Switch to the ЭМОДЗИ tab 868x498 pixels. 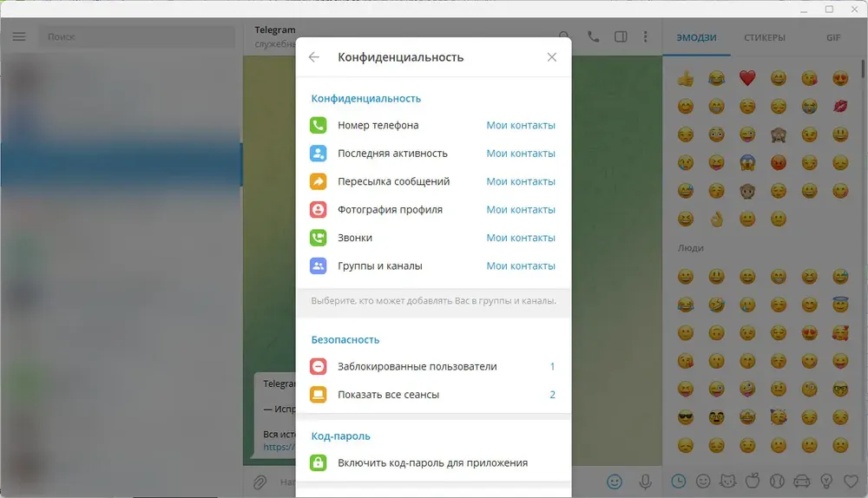click(696, 37)
